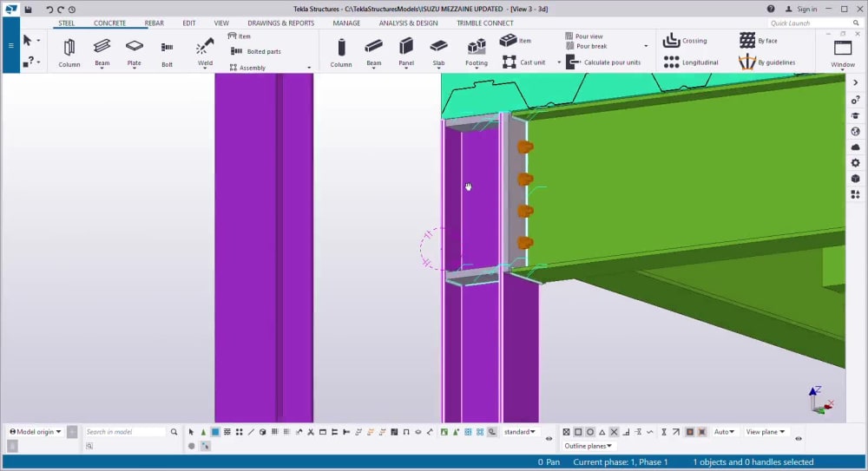
Task: Select the concrete Column tool
Action: (341, 53)
